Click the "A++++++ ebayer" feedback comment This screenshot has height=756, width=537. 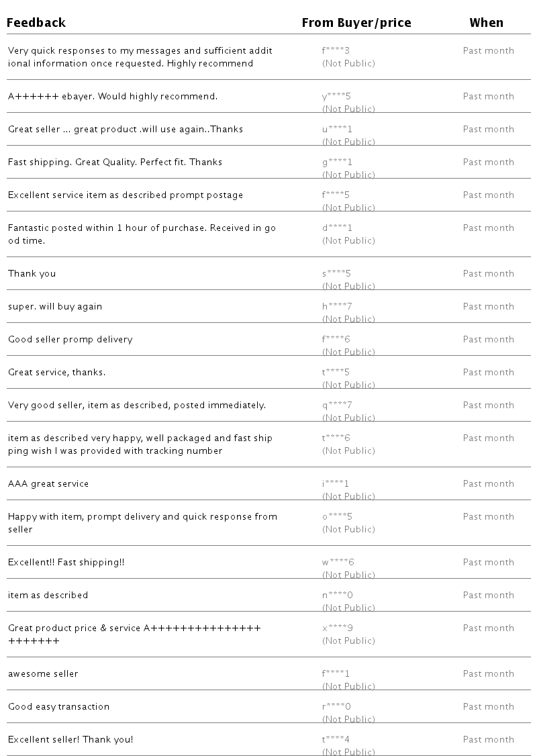(113, 96)
